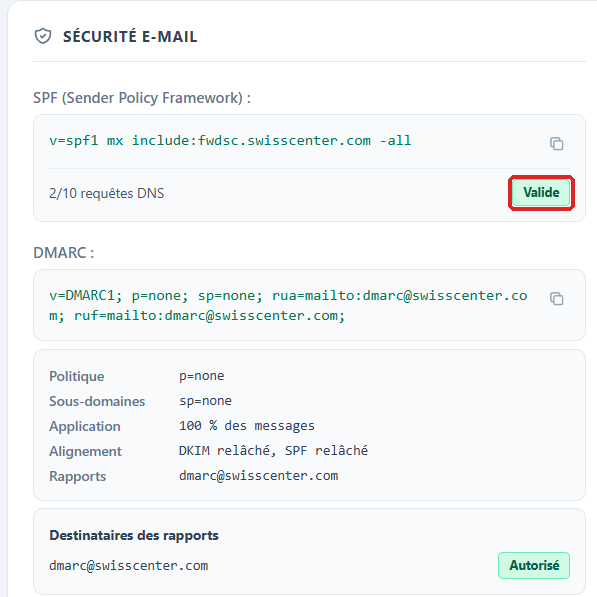Viewport: 597px width, 597px height.
Task: Copy the SPF record value
Action: click(x=556, y=144)
